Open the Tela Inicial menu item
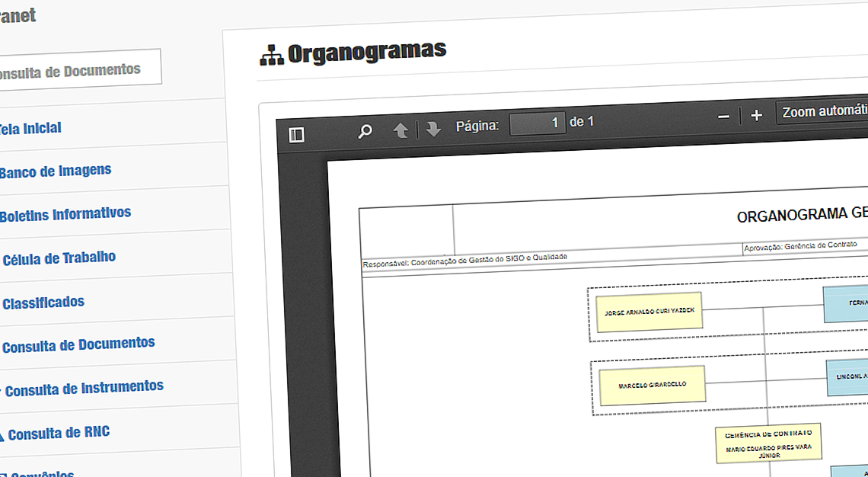 (29, 127)
